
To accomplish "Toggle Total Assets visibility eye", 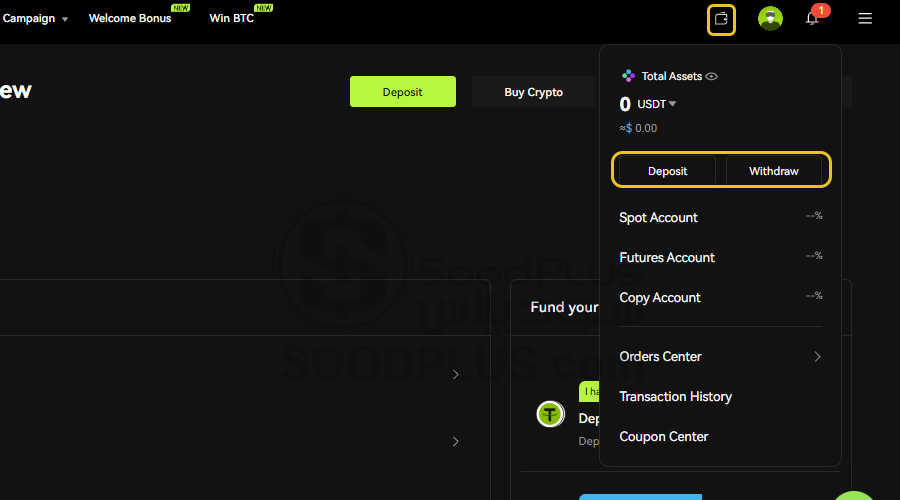I will 712,76.
